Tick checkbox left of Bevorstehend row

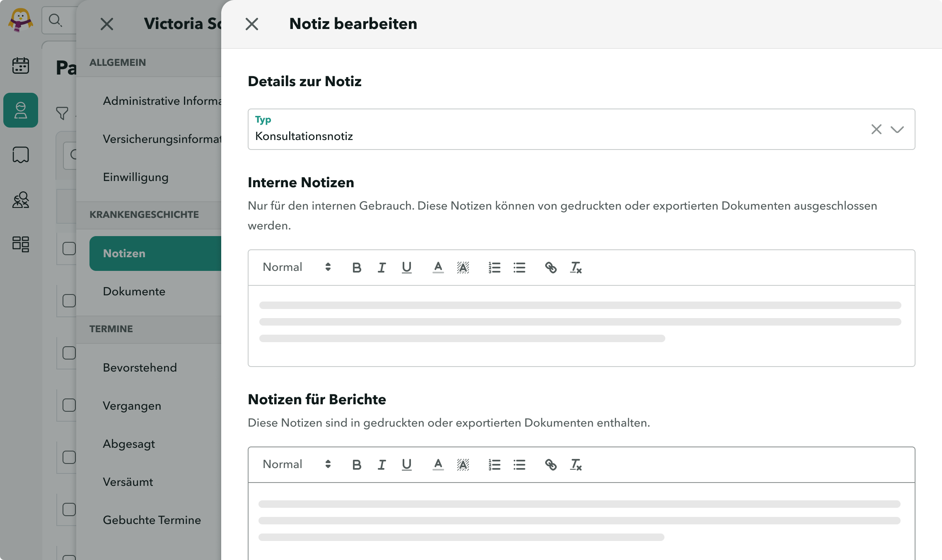click(69, 353)
